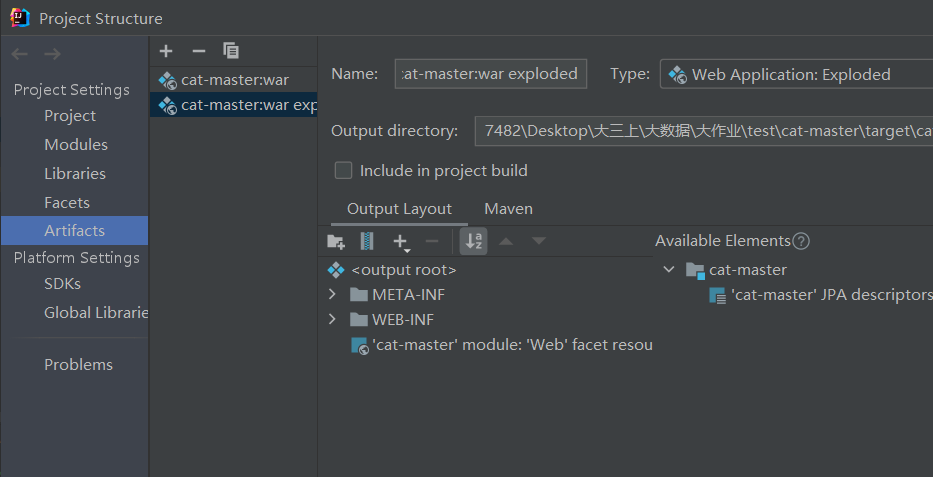Click the IntelliJ logo in title bar
This screenshot has width=933, height=477.
click(19, 17)
